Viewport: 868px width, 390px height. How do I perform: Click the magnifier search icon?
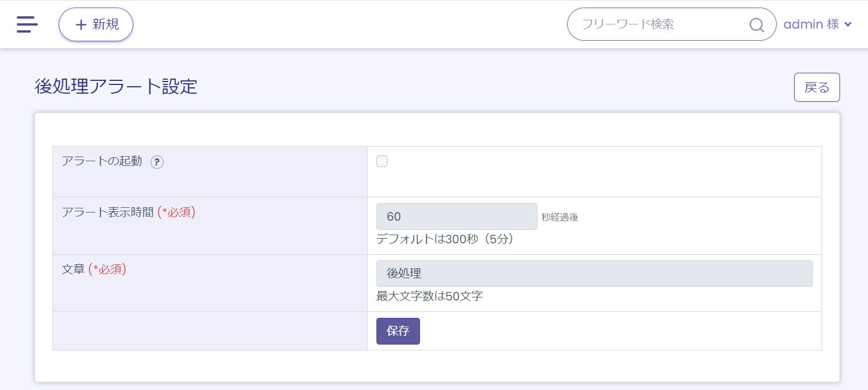point(756,24)
